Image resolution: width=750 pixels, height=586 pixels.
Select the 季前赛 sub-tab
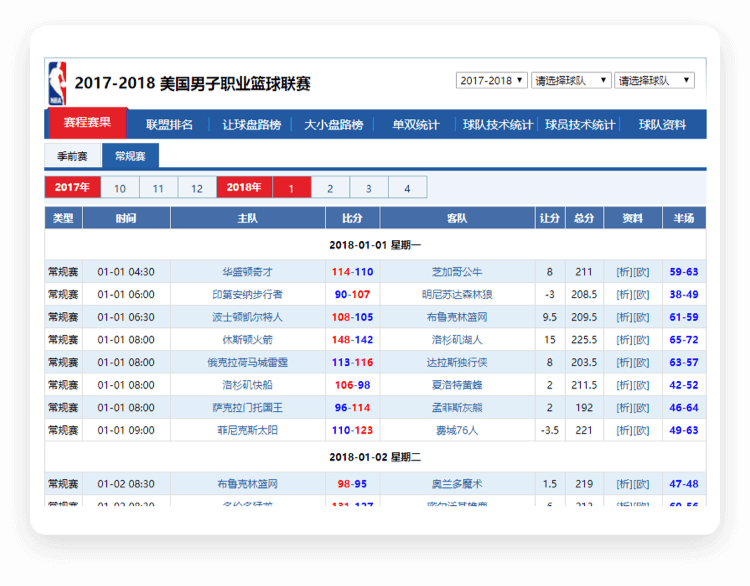click(x=72, y=156)
